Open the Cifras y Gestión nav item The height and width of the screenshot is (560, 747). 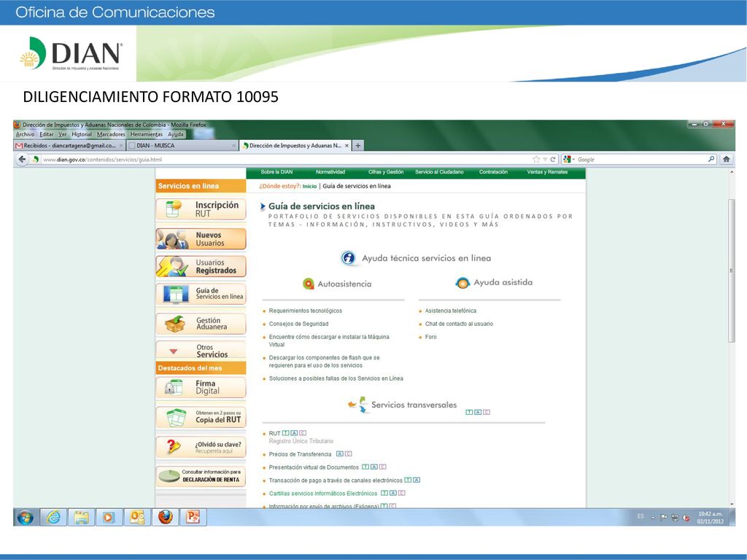click(386, 172)
